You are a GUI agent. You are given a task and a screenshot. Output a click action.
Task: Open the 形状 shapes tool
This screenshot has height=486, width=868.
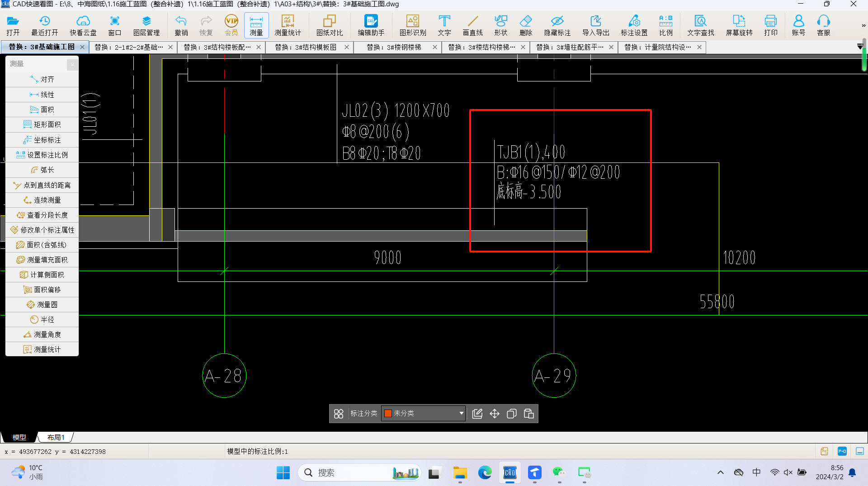(x=501, y=25)
